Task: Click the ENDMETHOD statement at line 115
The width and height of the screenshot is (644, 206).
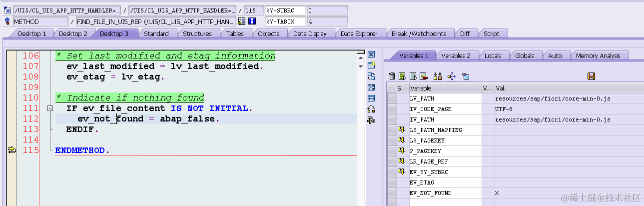Action: tap(82, 150)
